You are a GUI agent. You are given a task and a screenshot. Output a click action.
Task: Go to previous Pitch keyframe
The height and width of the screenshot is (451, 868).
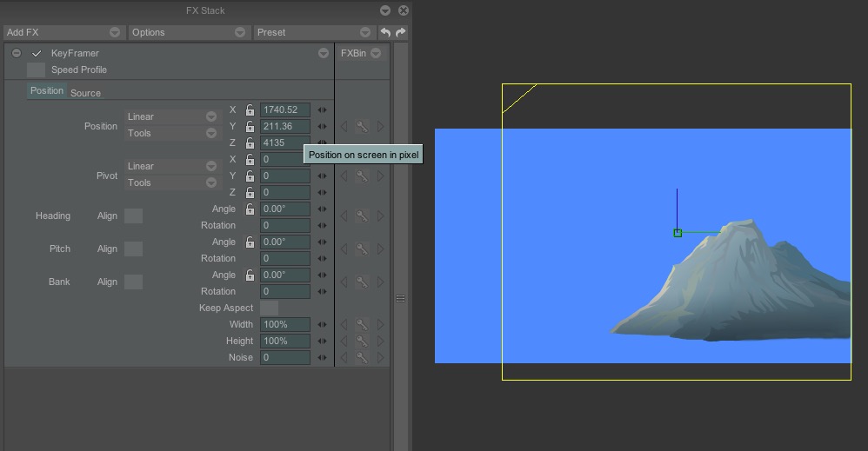(344, 249)
